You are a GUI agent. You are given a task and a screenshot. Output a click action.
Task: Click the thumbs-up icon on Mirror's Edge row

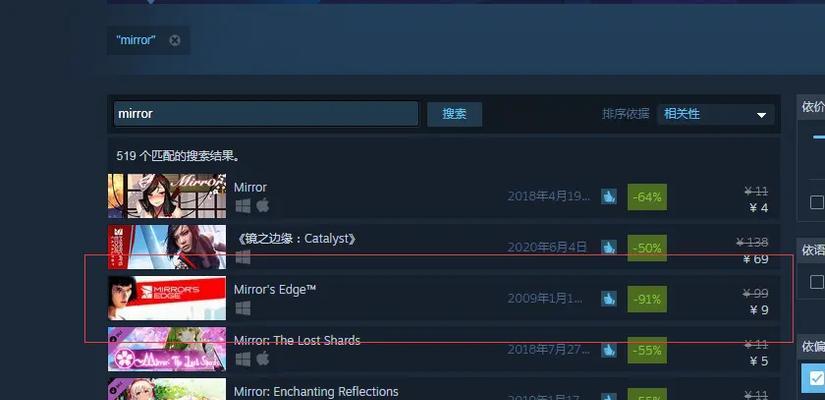[x=609, y=298]
